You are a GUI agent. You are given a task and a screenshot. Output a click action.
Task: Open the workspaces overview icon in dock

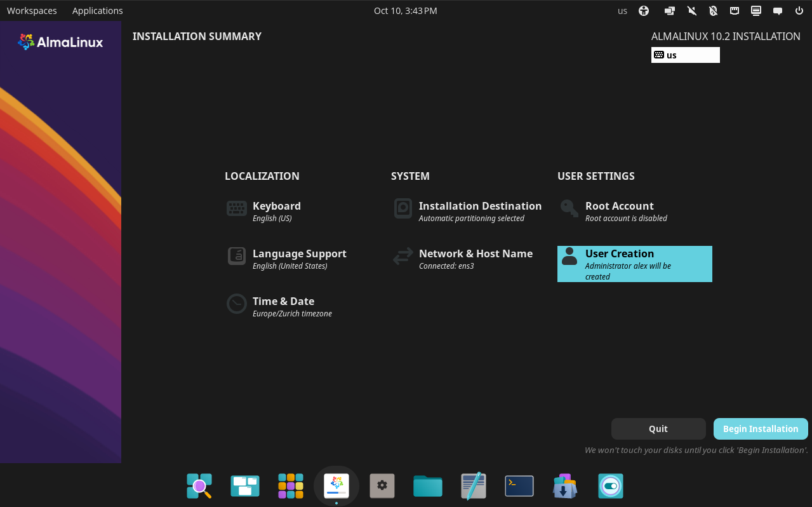click(245, 486)
